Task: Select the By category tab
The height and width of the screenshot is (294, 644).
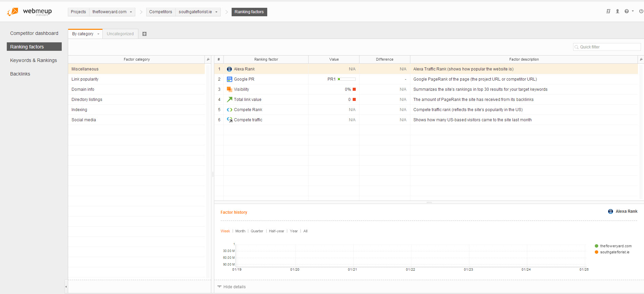Action: click(x=82, y=34)
